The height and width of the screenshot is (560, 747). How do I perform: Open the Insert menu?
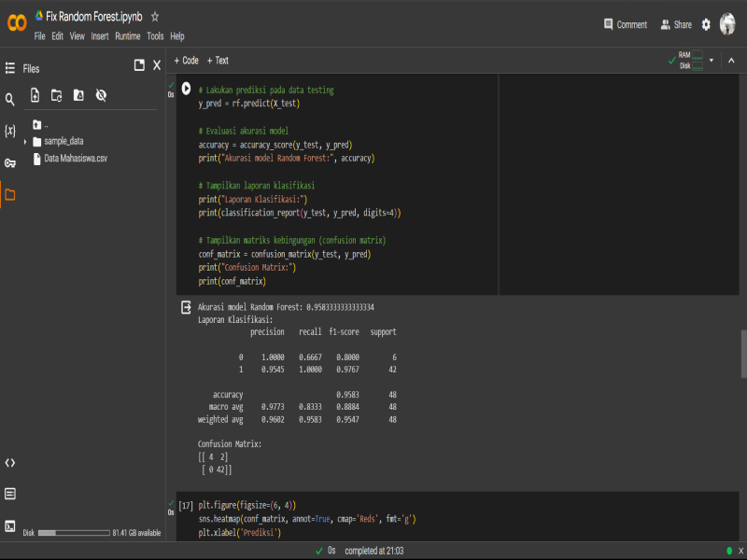coord(100,36)
